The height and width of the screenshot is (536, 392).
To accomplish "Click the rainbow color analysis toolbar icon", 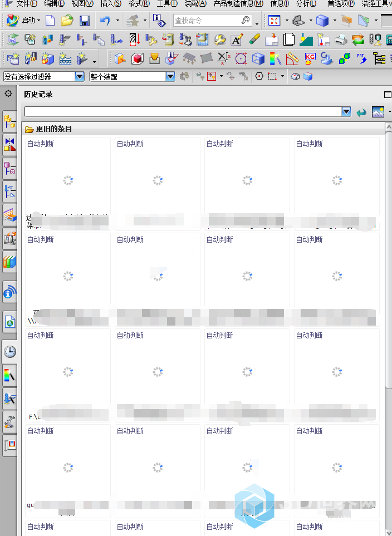I will [276, 59].
